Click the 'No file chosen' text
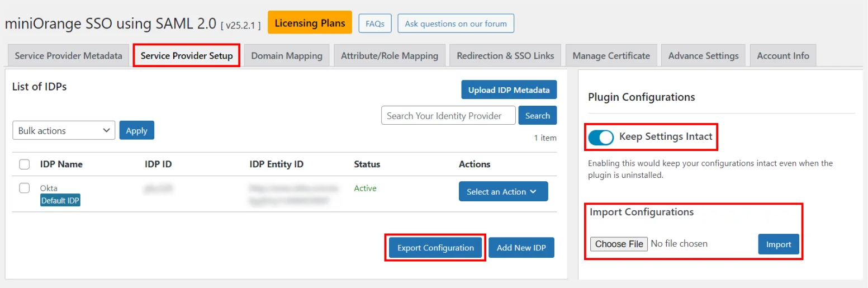Screen dimensions: 868x288 679,244
